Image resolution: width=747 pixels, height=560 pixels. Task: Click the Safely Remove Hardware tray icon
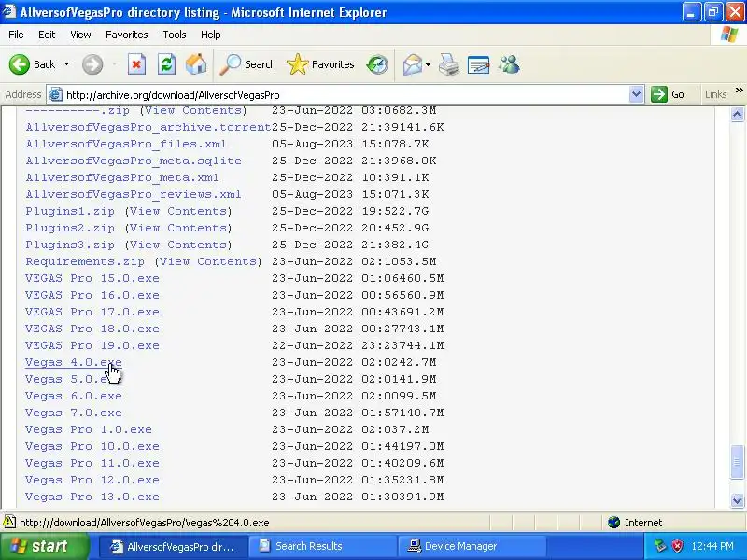click(660, 546)
